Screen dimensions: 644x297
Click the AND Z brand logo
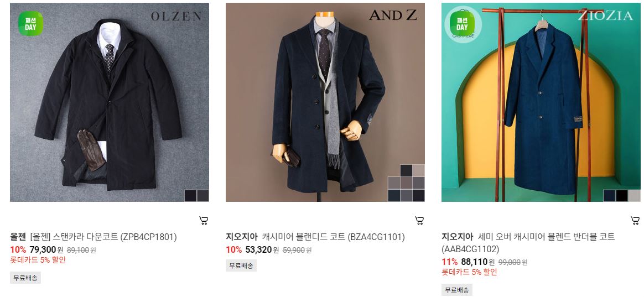tap(393, 15)
